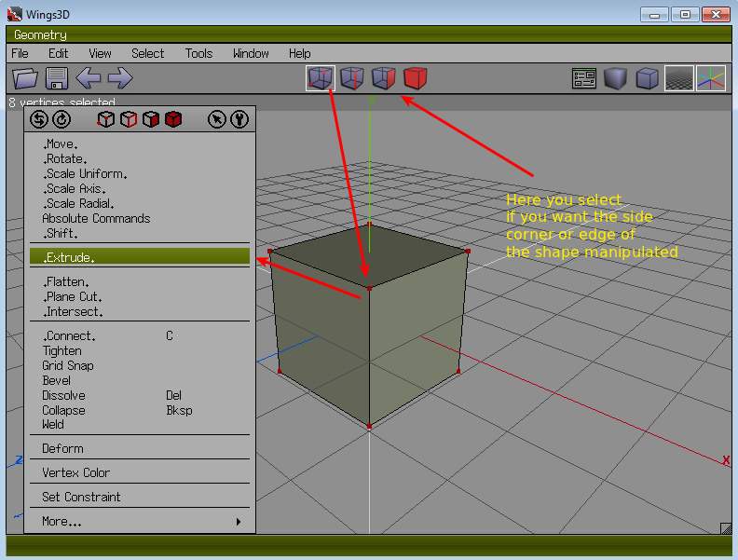Click the Undo left arrow icon
The image size is (738, 560).
coord(89,79)
